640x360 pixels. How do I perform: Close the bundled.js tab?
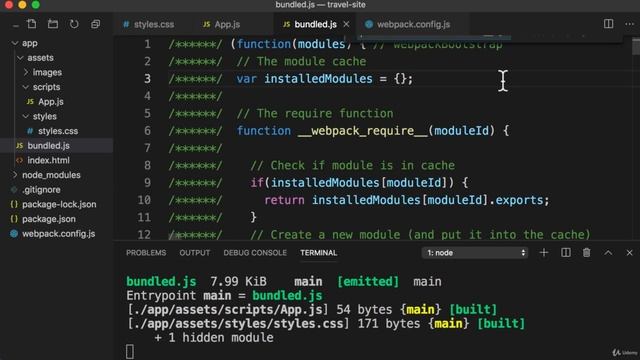tap(346, 24)
